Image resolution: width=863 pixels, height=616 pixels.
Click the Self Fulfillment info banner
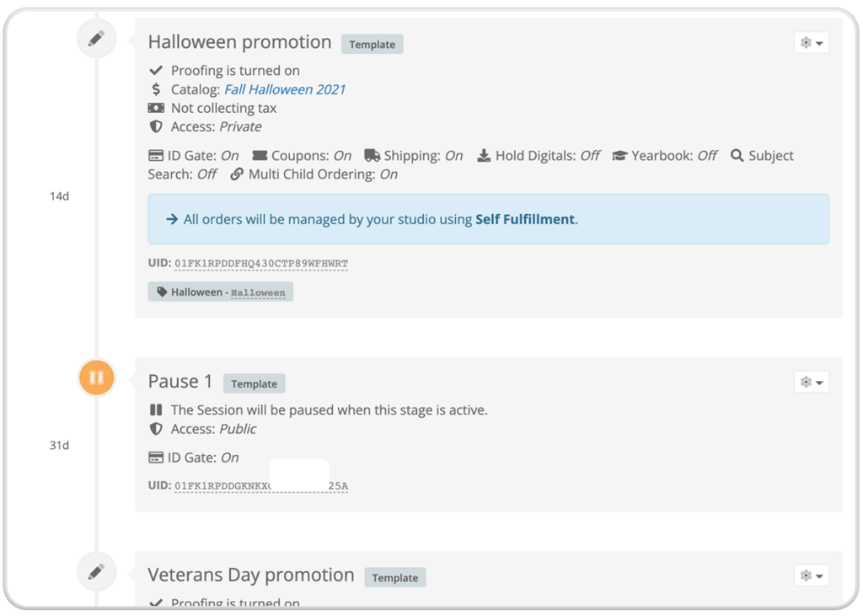coord(488,219)
